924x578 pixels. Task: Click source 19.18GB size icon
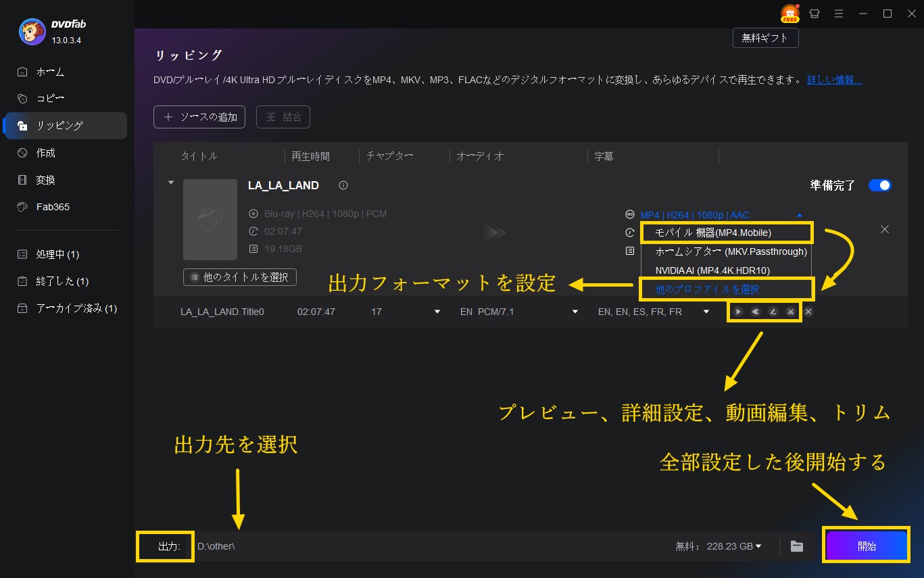click(x=253, y=249)
